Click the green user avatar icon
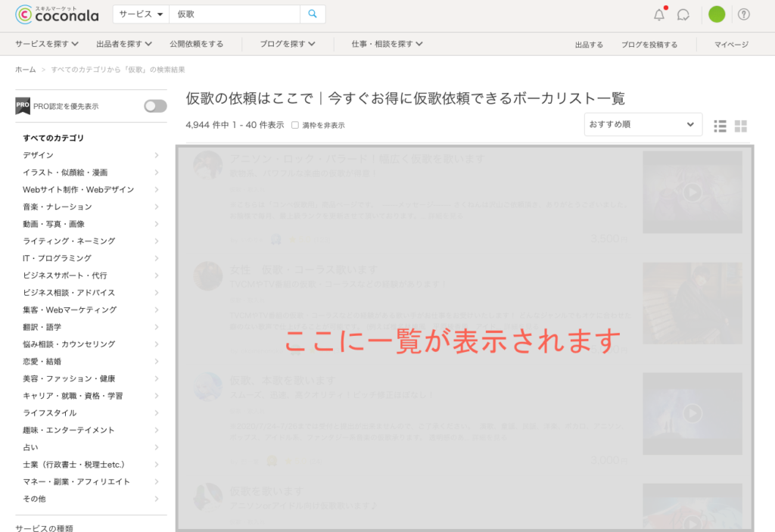 tap(717, 14)
